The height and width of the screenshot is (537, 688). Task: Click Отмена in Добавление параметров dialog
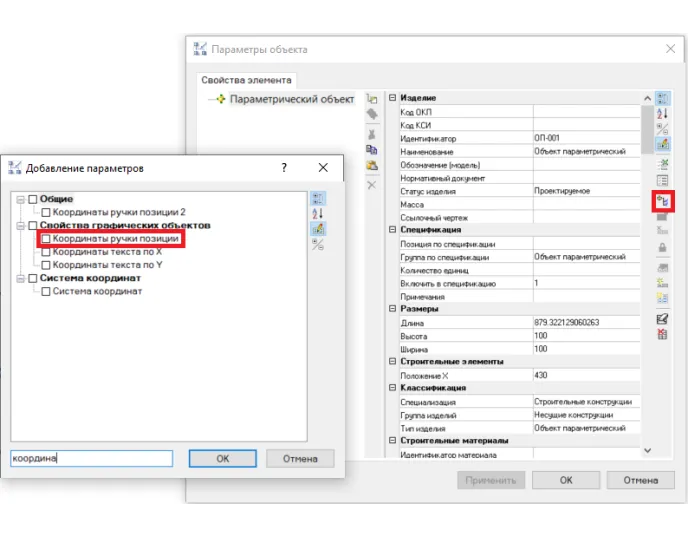(300, 458)
